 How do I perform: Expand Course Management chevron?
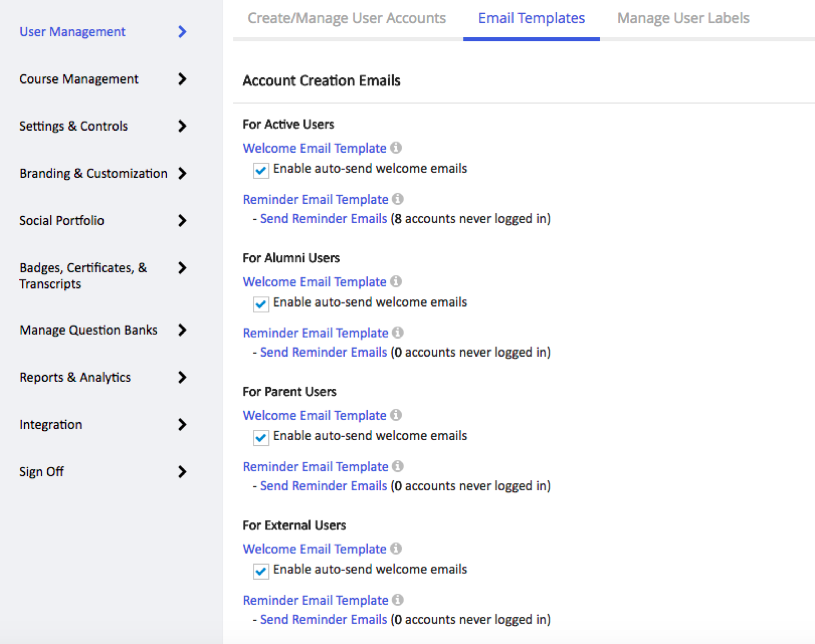point(182,79)
